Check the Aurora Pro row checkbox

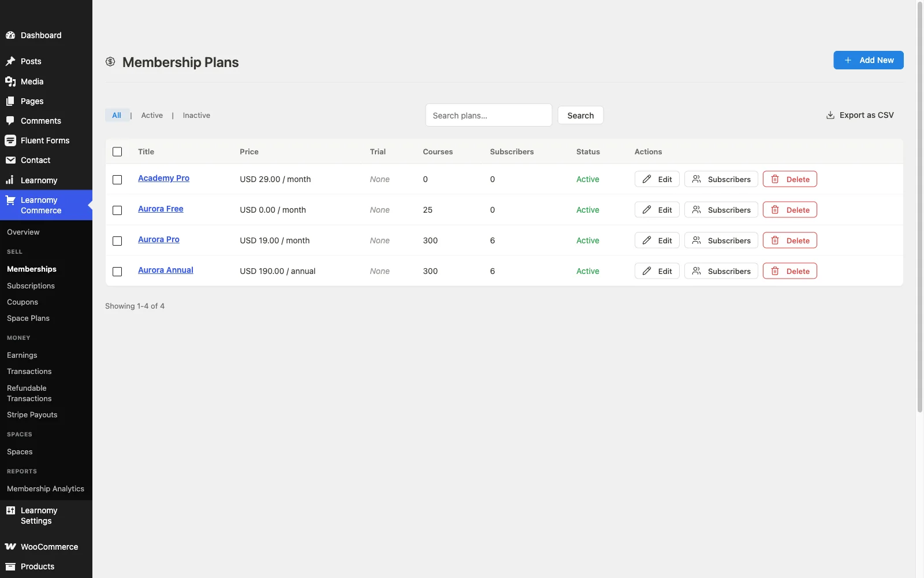pyautogui.click(x=117, y=241)
